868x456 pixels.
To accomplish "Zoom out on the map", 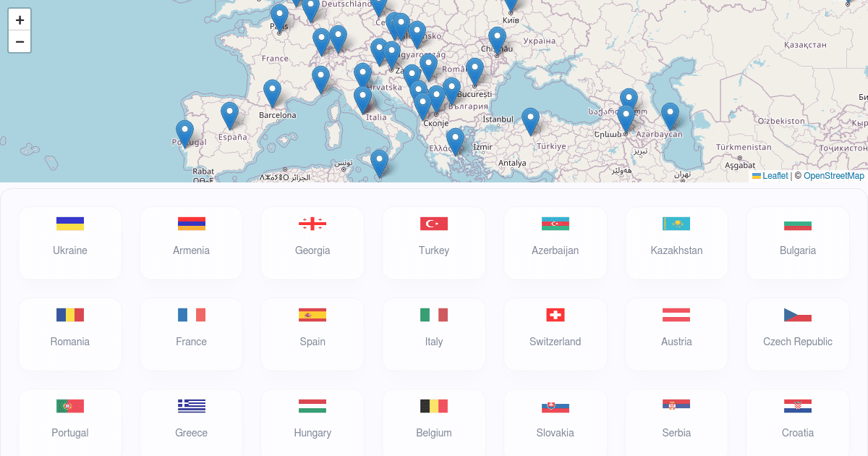I will 20,42.
